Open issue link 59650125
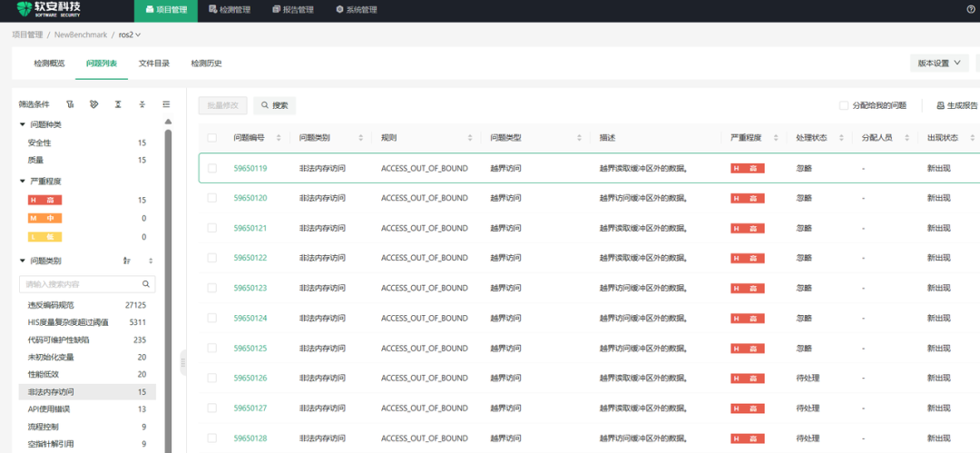This screenshot has width=980, height=453. pos(250,348)
